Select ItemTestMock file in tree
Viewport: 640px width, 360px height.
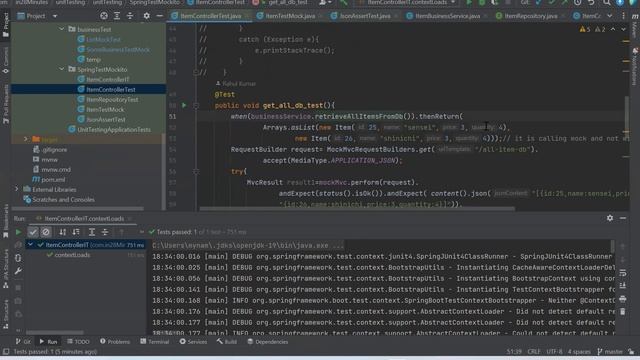pyautogui.click(x=105, y=109)
